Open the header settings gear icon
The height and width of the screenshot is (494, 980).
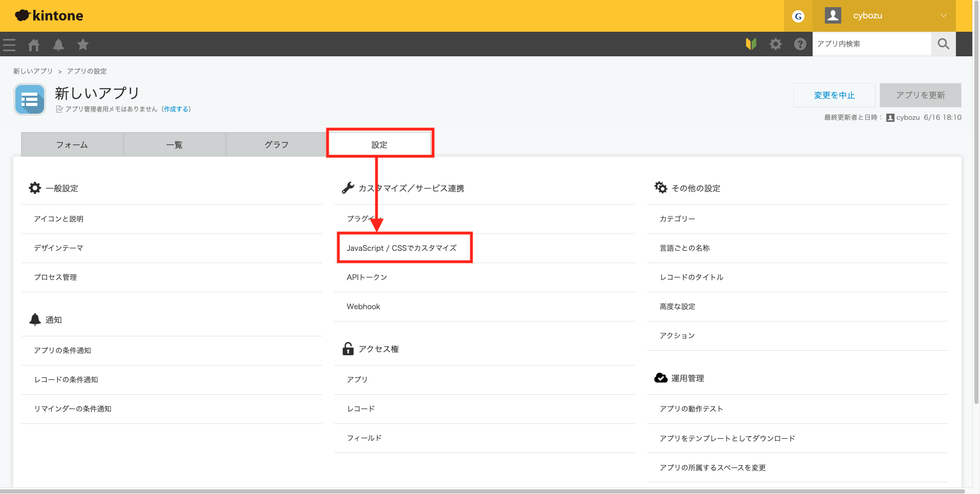coord(776,44)
